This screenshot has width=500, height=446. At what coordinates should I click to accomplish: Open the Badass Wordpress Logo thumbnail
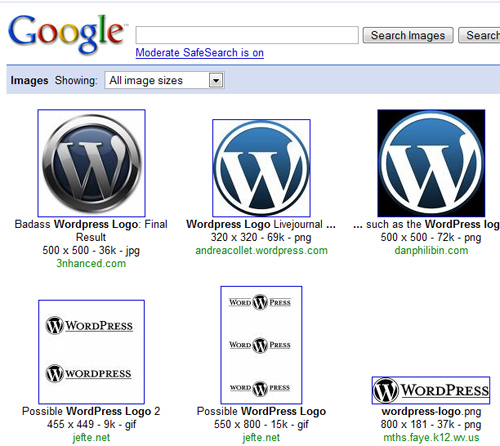point(91,163)
